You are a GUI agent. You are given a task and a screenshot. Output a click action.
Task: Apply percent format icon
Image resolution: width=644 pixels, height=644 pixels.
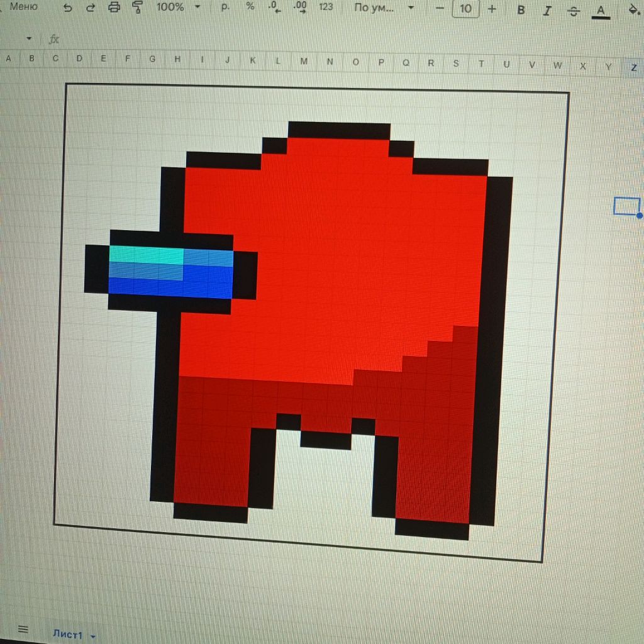pyautogui.click(x=250, y=6)
